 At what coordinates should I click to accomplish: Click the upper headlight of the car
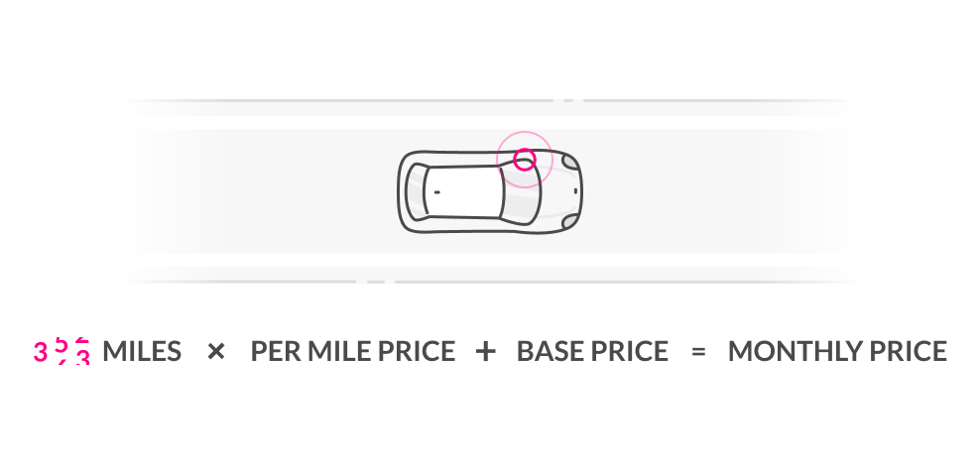(569, 162)
